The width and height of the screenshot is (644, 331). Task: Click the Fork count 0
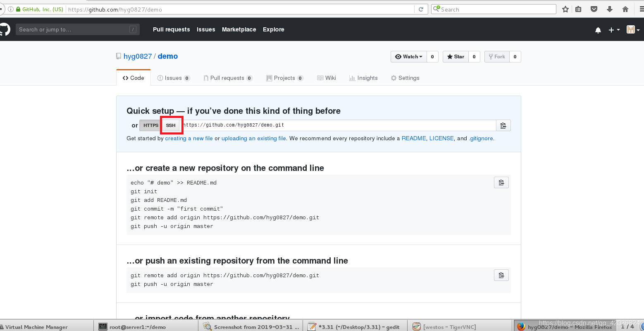pyautogui.click(x=515, y=57)
